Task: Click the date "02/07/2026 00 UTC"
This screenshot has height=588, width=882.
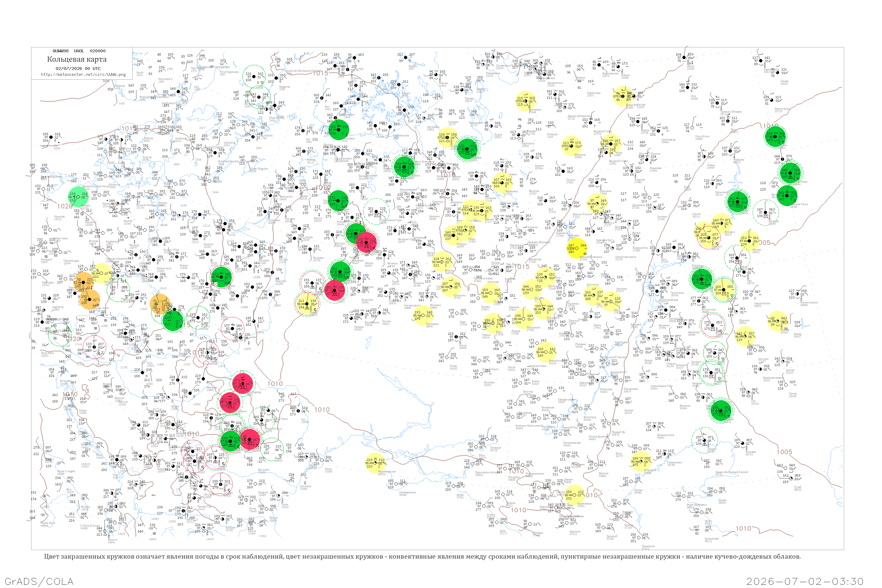Action: [x=78, y=69]
